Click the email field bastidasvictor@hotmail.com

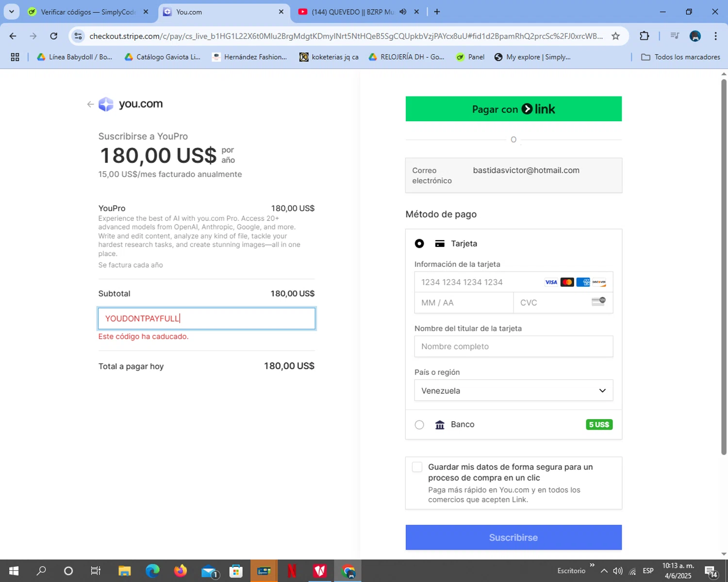click(513, 175)
